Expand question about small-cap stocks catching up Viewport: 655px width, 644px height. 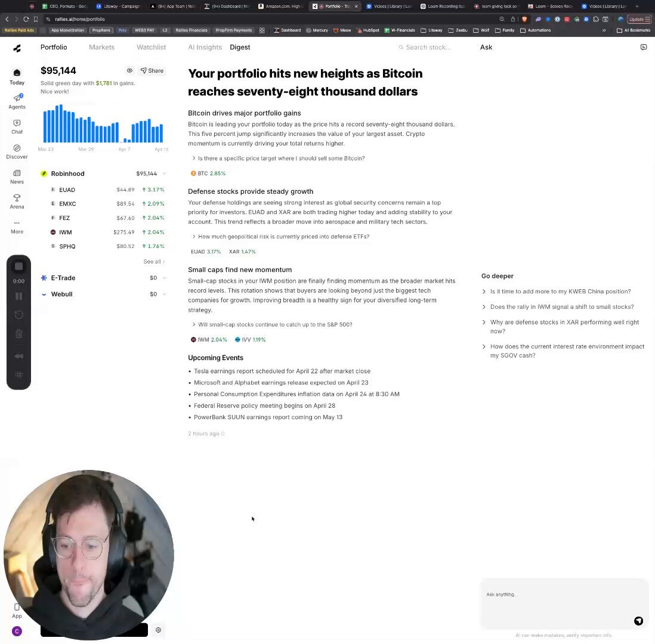tap(272, 324)
